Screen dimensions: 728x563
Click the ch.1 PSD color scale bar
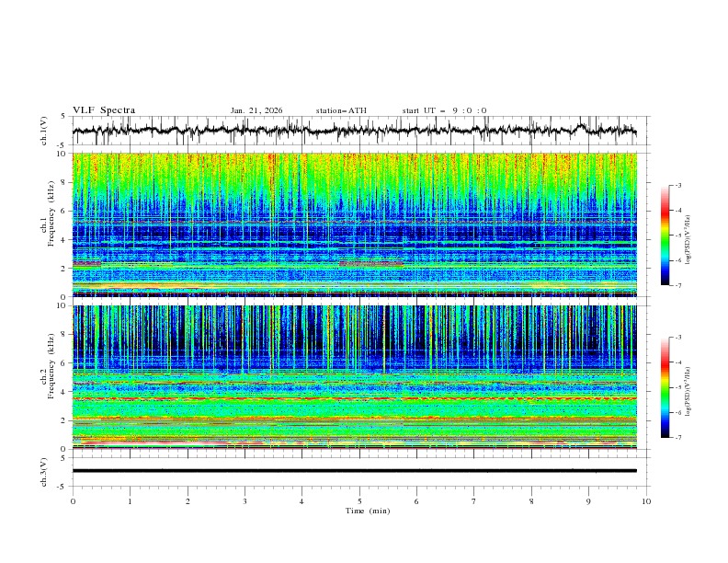665,236
